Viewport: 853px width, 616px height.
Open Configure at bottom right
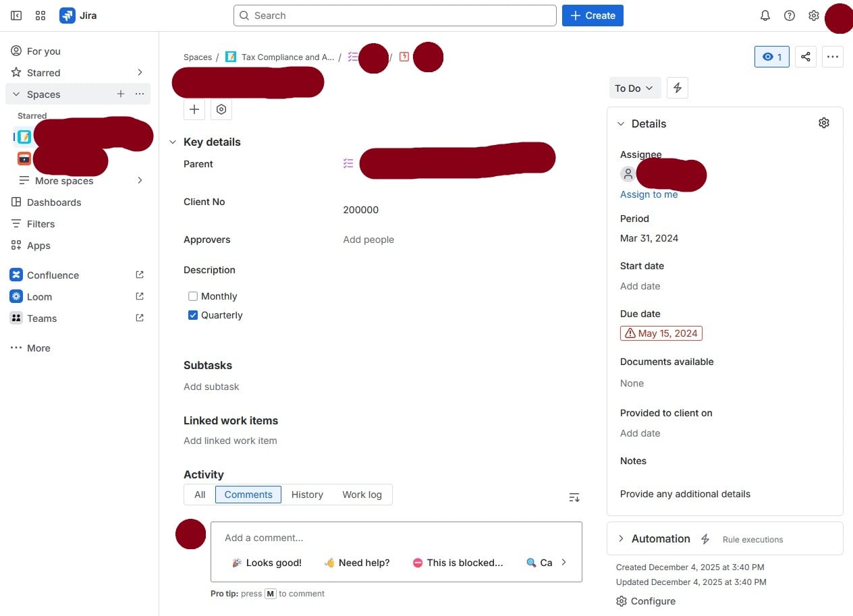(x=646, y=601)
